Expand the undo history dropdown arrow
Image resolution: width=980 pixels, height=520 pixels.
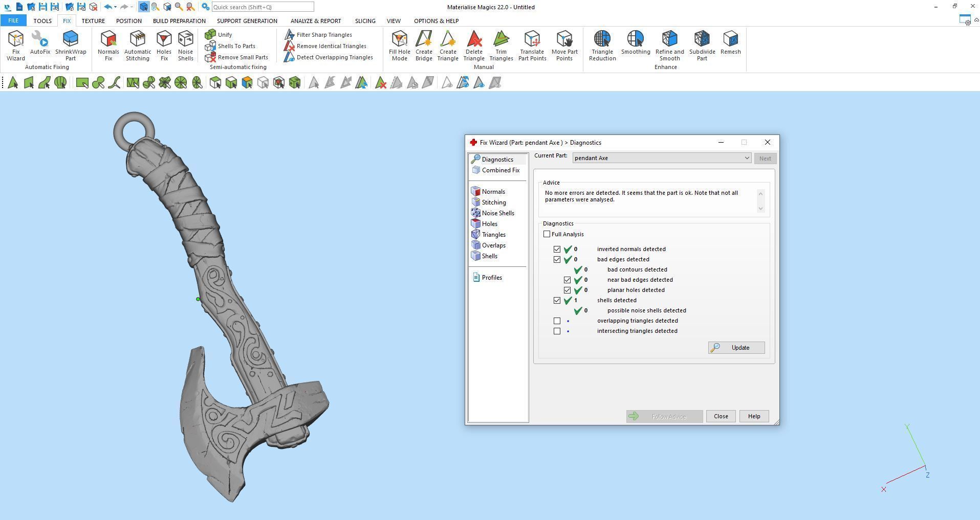115,7
